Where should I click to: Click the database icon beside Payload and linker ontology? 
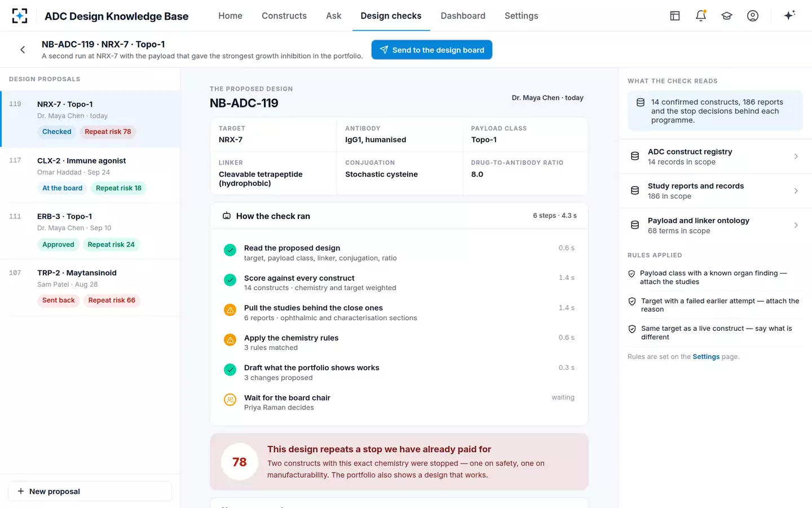click(x=635, y=225)
